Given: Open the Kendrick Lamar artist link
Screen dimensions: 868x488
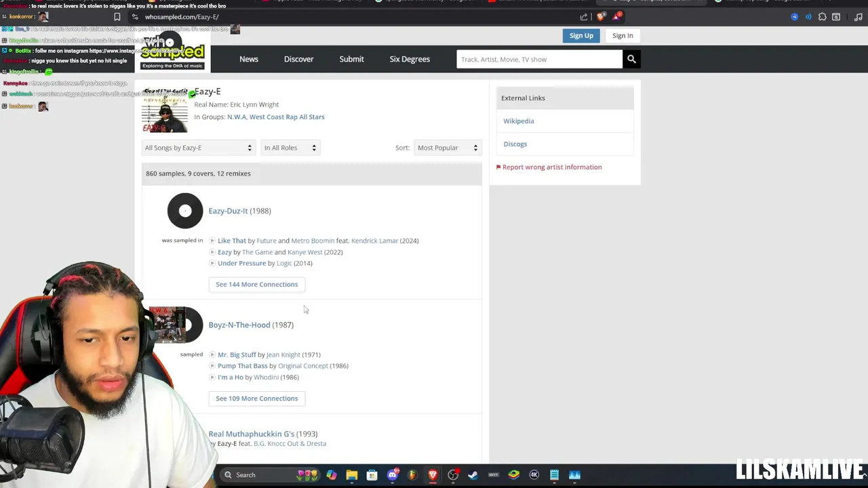Looking at the screenshot, I should 374,241.
